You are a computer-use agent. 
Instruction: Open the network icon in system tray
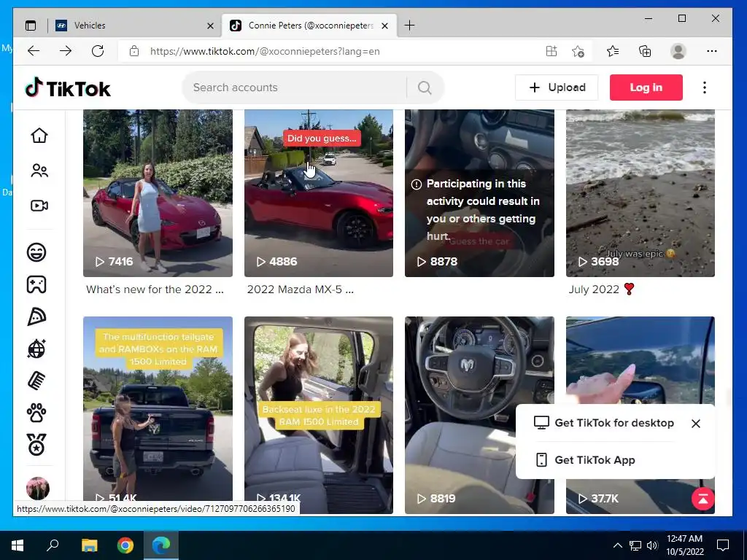[635, 545]
